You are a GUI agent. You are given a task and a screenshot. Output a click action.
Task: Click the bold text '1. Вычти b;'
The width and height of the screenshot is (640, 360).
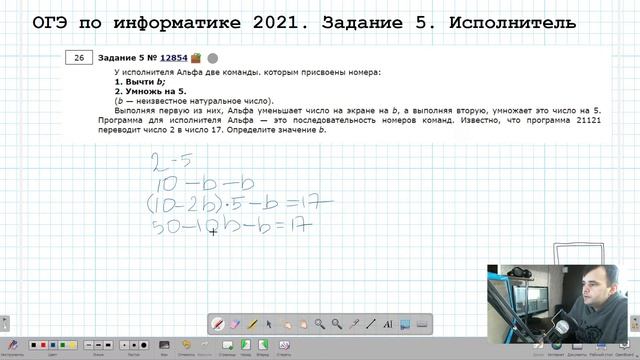click(x=140, y=82)
